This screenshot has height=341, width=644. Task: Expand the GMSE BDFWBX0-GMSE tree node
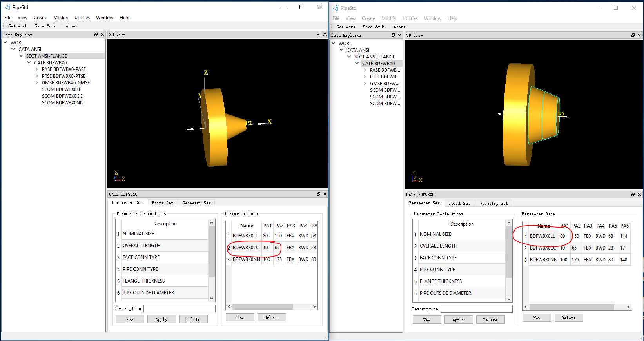click(37, 82)
